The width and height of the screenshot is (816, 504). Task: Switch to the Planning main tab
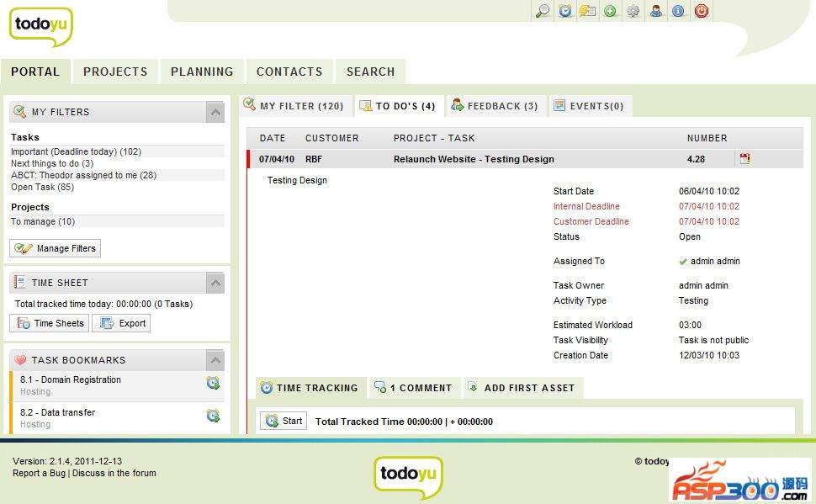(202, 72)
